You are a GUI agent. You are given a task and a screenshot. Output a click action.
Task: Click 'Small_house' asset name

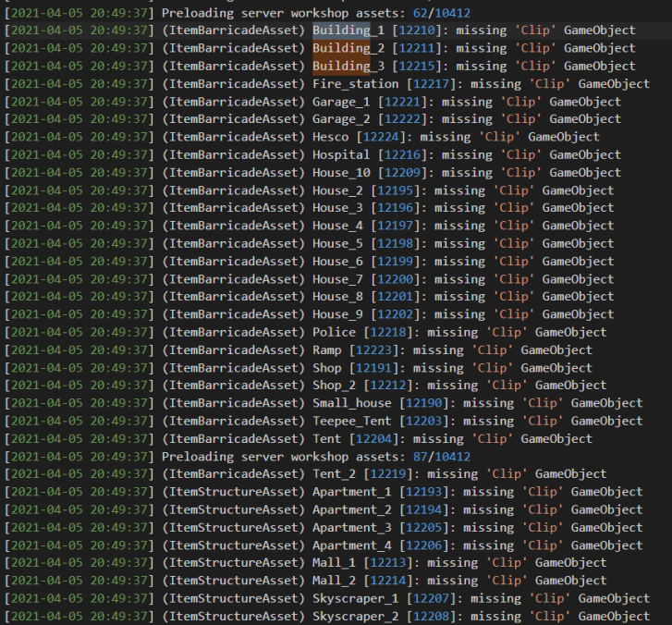pos(352,403)
